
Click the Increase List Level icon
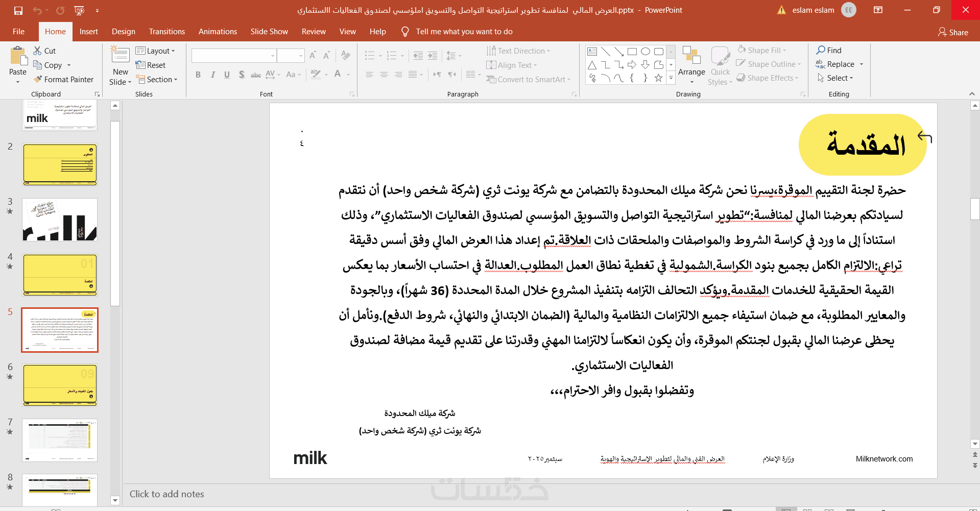point(433,56)
